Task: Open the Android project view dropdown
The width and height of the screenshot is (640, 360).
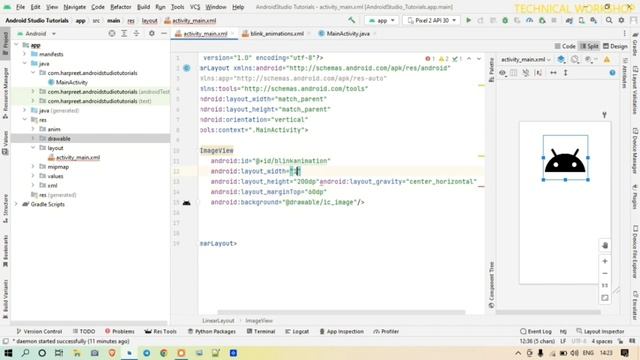Action: click(x=36, y=33)
